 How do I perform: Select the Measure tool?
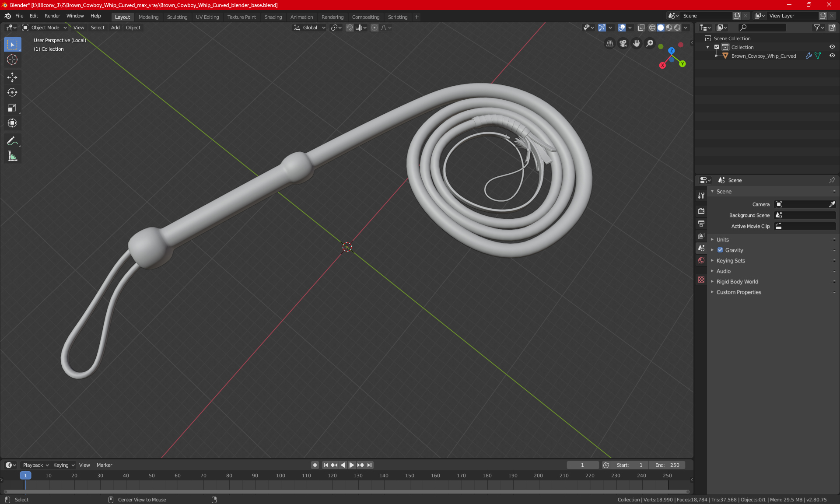tap(12, 156)
